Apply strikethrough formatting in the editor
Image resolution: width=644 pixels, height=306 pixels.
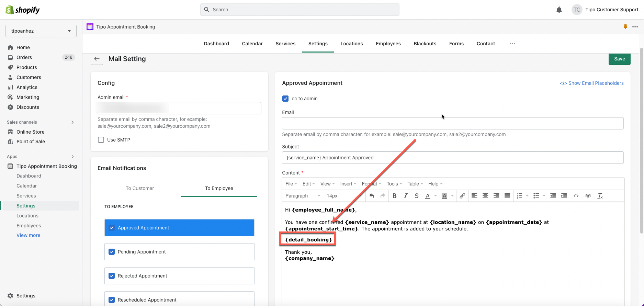click(x=417, y=196)
